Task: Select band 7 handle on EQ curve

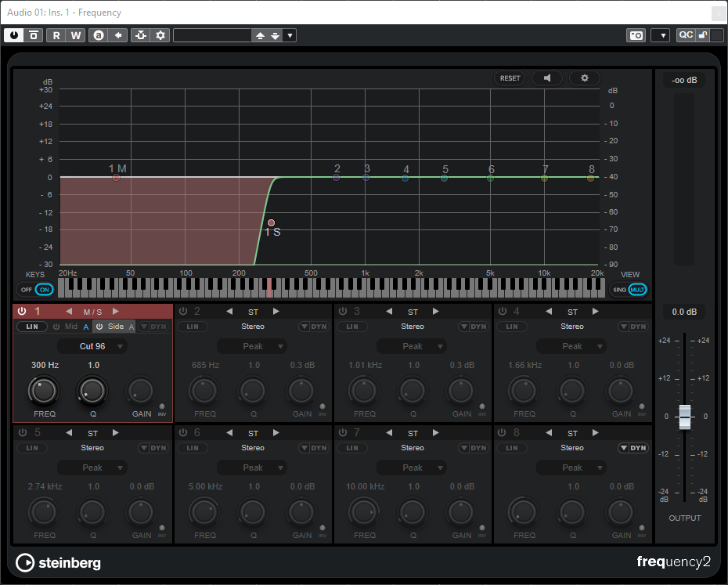Action: click(544, 178)
